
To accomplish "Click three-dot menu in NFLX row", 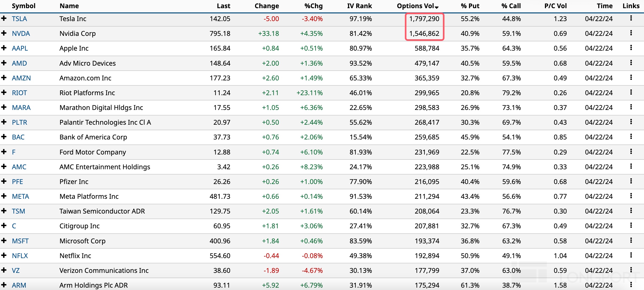I will tap(631, 255).
